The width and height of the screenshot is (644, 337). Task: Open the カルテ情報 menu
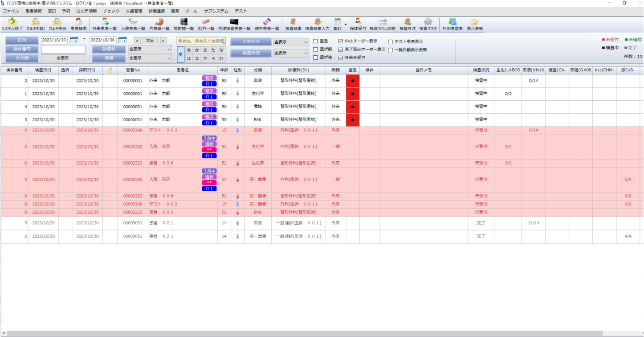click(x=86, y=11)
